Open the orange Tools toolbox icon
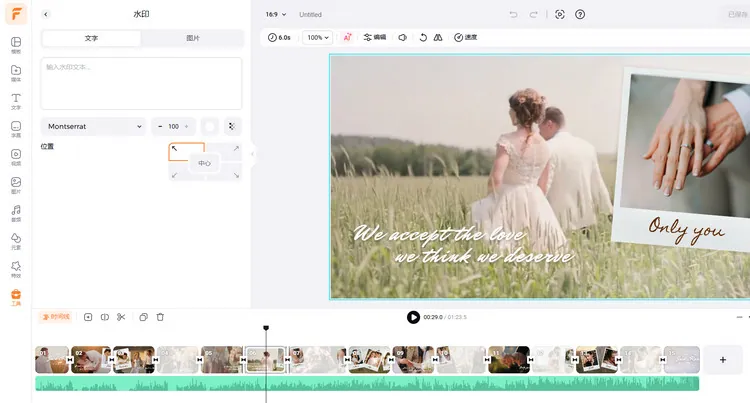Viewport: 750px width, 403px height. pyautogui.click(x=16, y=297)
